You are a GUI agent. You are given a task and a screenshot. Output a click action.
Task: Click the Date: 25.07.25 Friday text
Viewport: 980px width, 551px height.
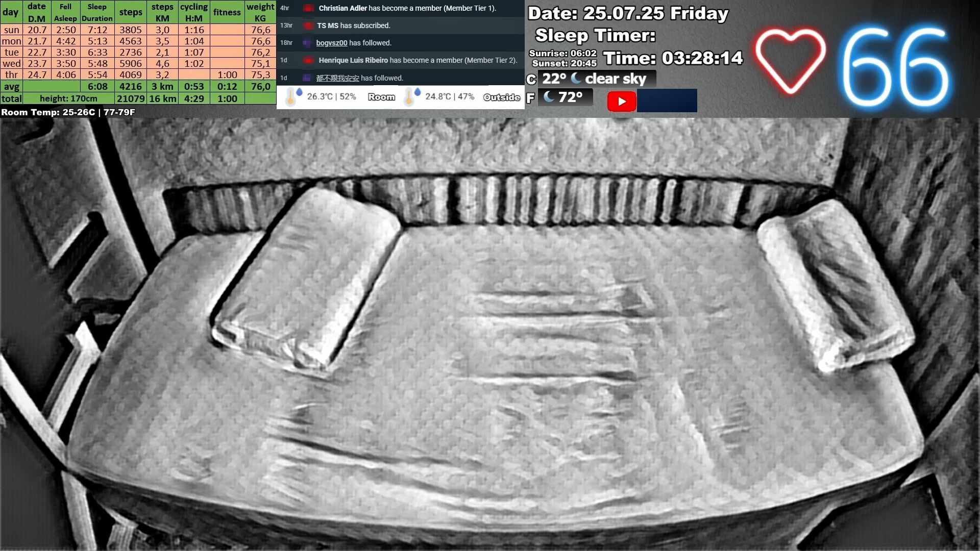[628, 13]
